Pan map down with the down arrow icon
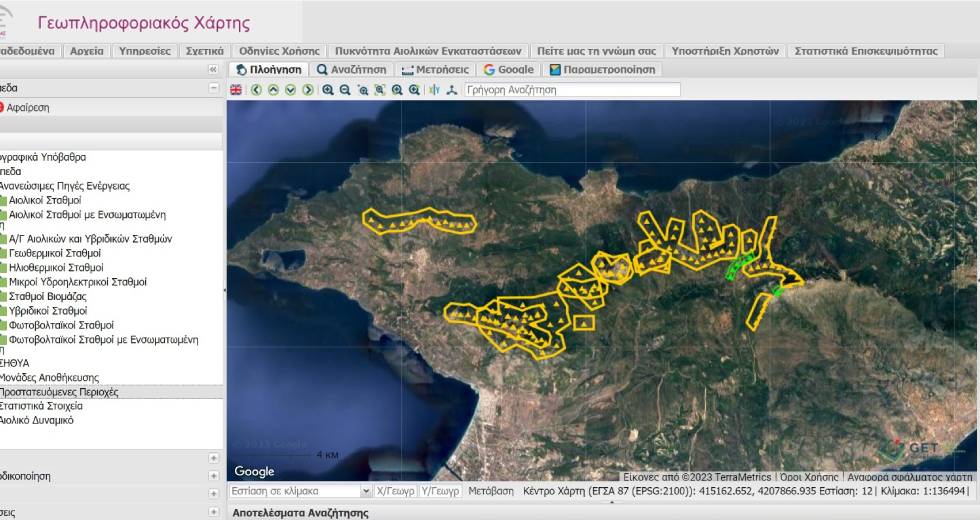This screenshot has width=980, height=520. 290,90
